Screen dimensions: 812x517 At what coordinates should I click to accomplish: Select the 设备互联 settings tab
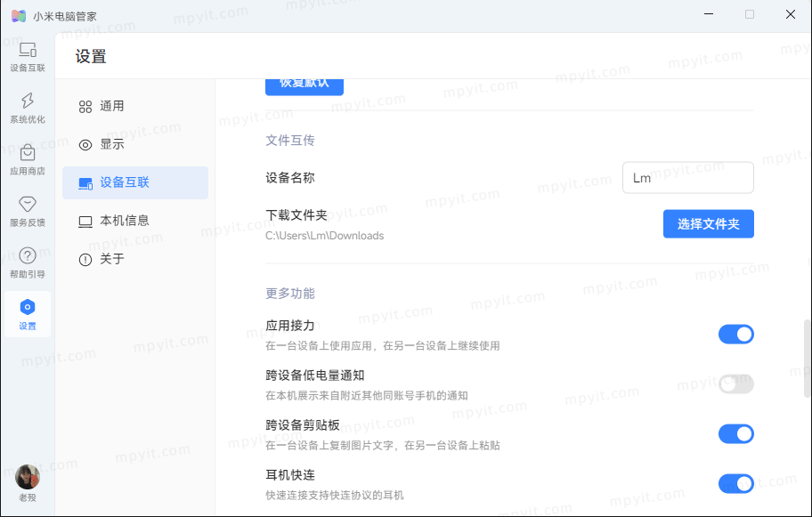point(135,182)
